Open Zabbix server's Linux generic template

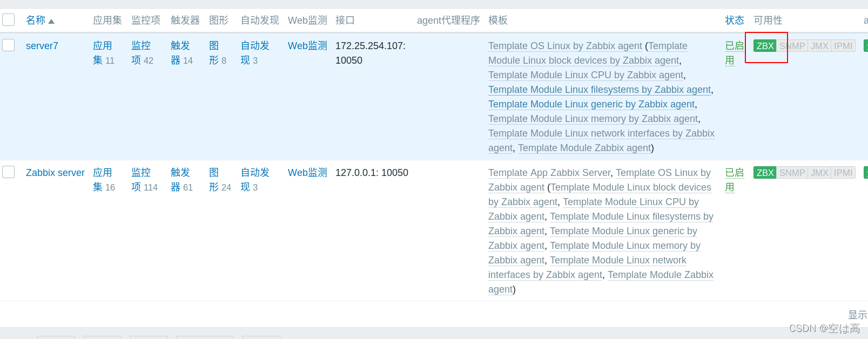(623, 231)
